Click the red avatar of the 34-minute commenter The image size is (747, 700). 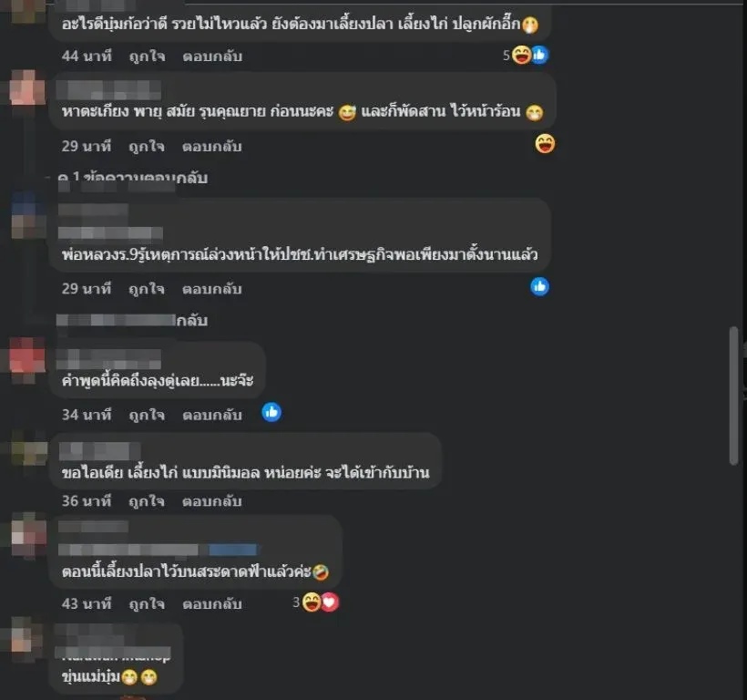27,355
